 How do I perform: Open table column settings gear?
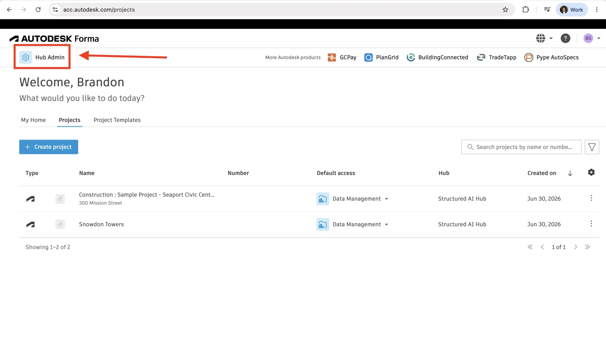(x=591, y=173)
